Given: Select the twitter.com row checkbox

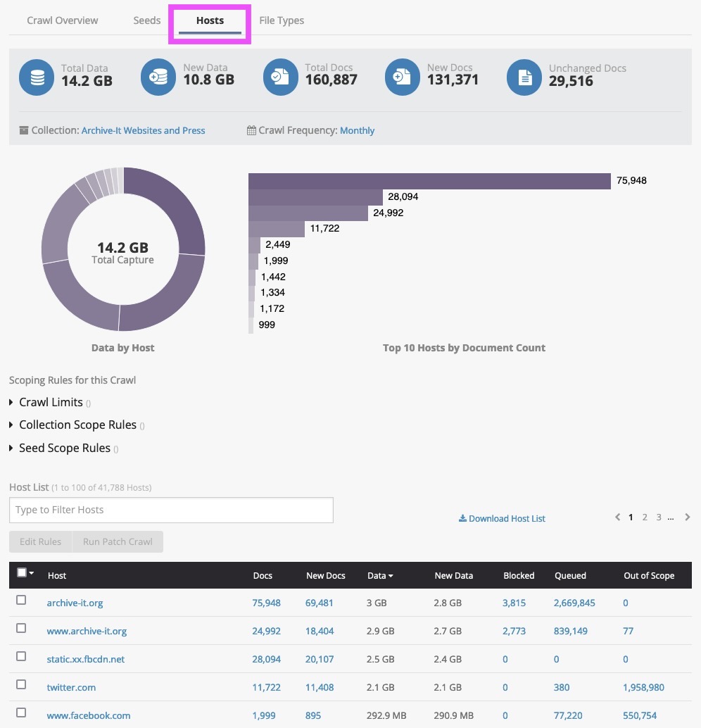Looking at the screenshot, I should [21, 684].
